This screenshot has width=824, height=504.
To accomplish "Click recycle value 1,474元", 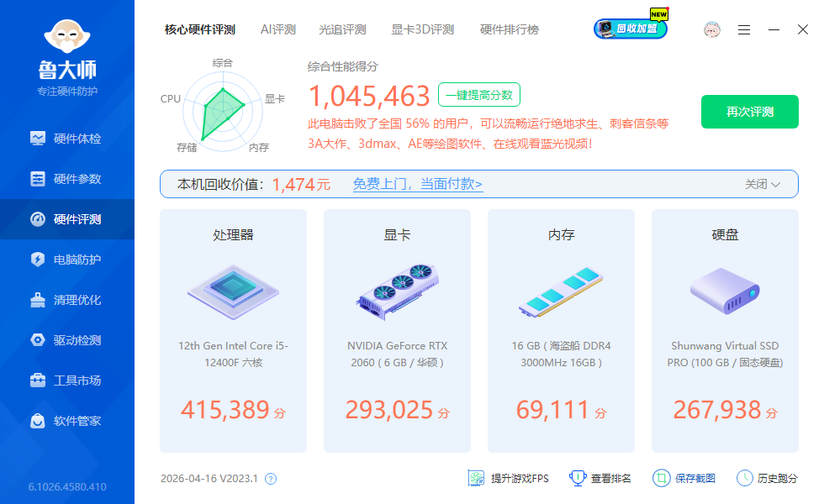I will coord(301,184).
